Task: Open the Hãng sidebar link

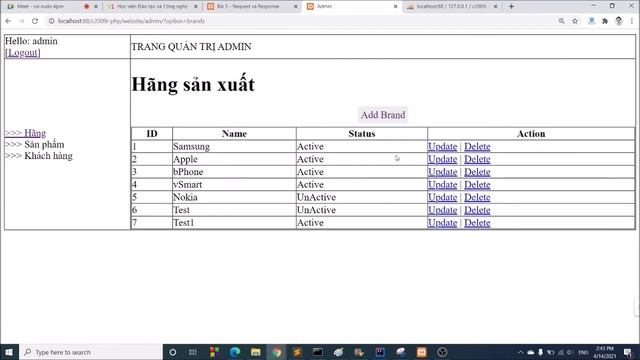Action: click(x=25, y=133)
